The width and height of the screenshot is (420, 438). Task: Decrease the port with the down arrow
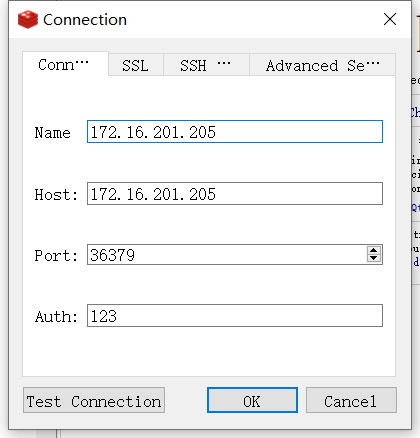coord(374,258)
